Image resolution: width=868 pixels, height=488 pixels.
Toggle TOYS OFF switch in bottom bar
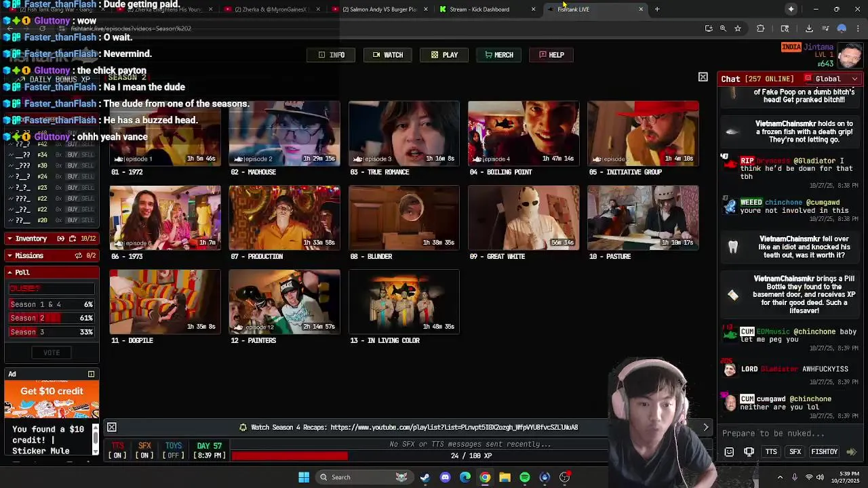click(x=173, y=451)
